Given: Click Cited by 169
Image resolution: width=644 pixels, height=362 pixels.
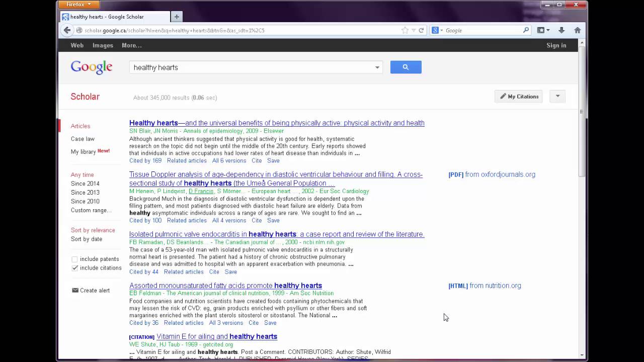Looking at the screenshot, I should tap(145, 161).
